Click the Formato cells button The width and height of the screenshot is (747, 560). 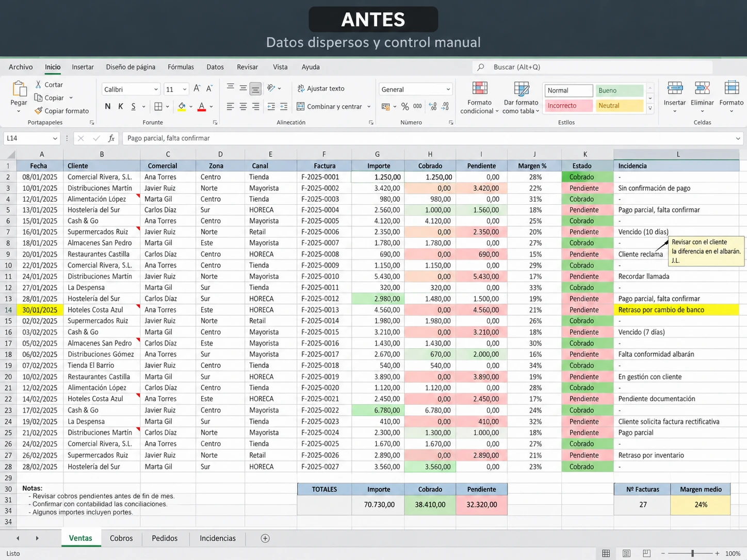[x=731, y=97]
